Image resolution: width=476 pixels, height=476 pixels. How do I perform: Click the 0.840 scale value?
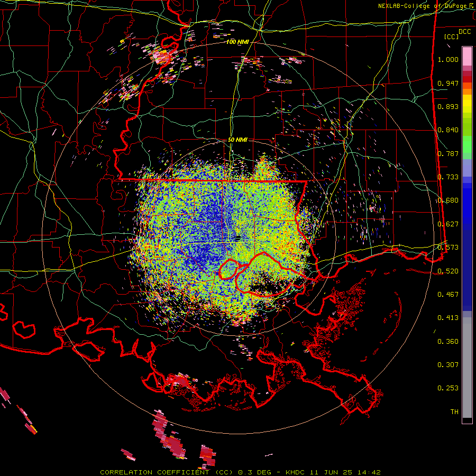tap(448, 130)
